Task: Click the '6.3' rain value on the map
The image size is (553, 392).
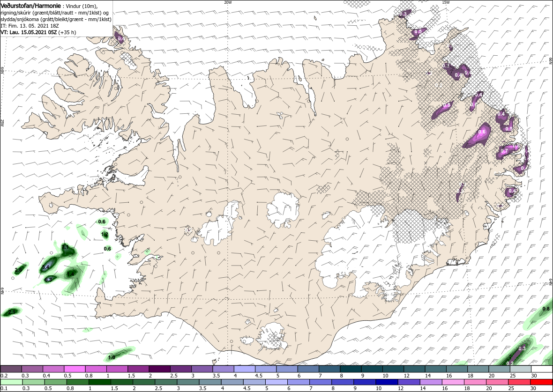Action: coord(48,280)
